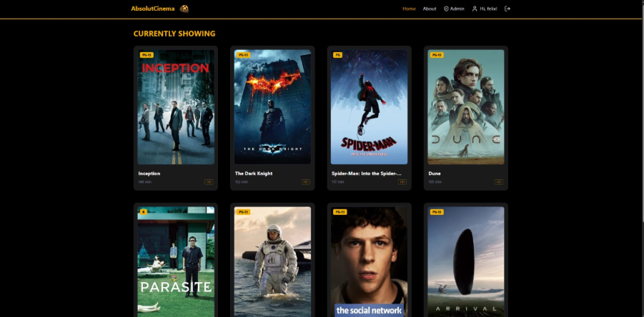The image size is (644, 317).
Task: Click the PG-13 badge on Inception
Action: coord(147,55)
